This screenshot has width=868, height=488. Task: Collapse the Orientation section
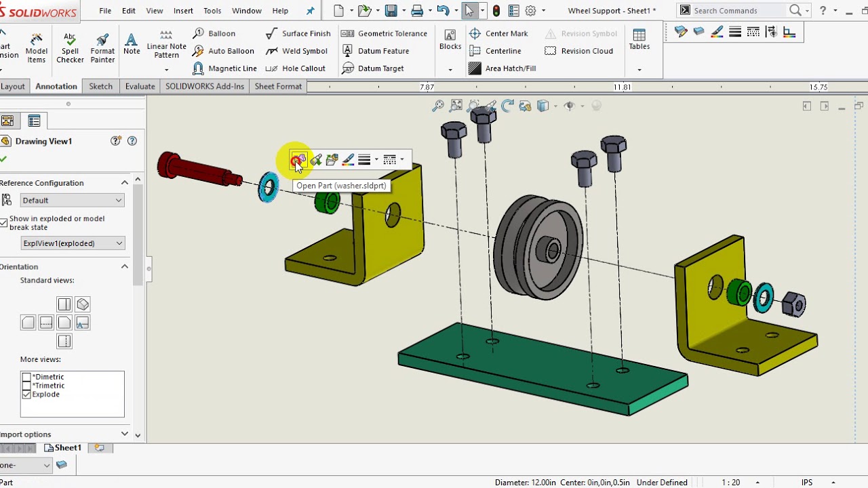pyautogui.click(x=125, y=266)
